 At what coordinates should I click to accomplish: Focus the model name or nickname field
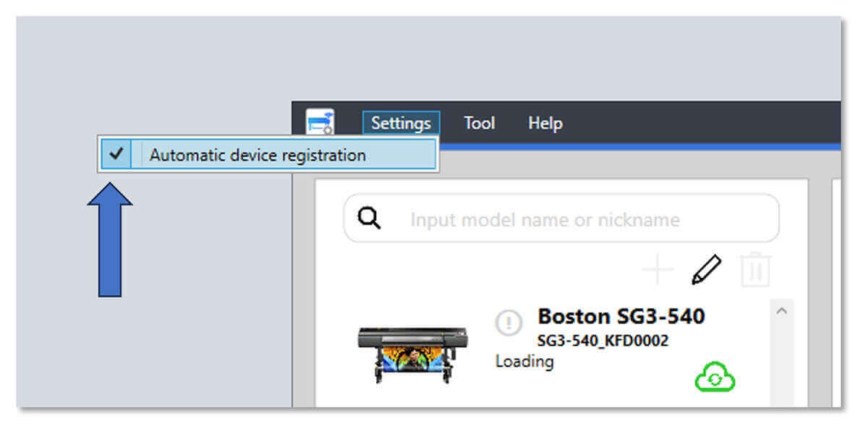[x=561, y=218]
